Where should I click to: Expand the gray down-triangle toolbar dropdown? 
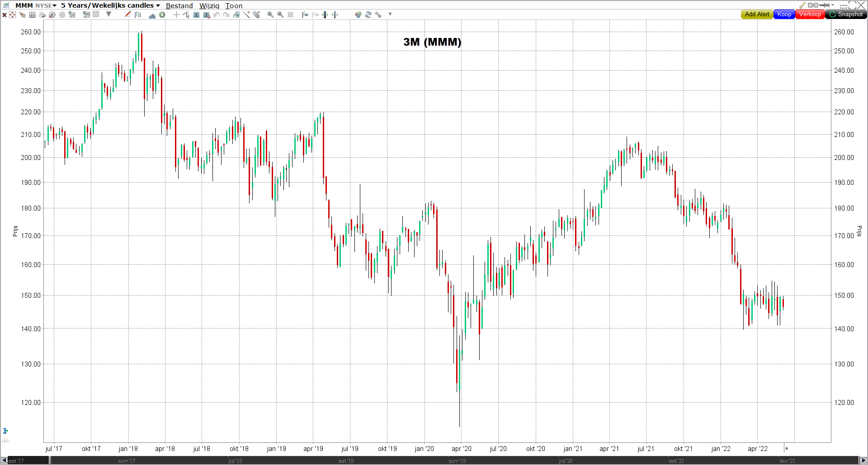coord(108,14)
